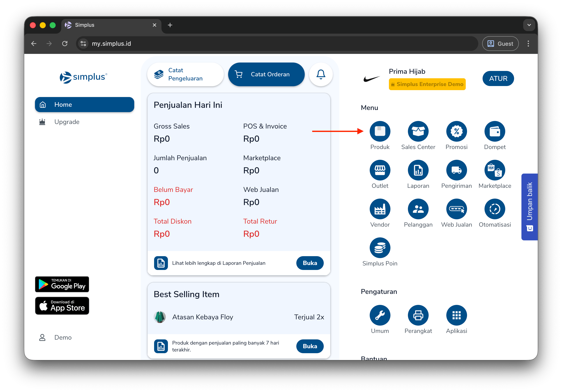Click the Catat Orderan button
Screen dimensions: 562x392
click(266, 74)
